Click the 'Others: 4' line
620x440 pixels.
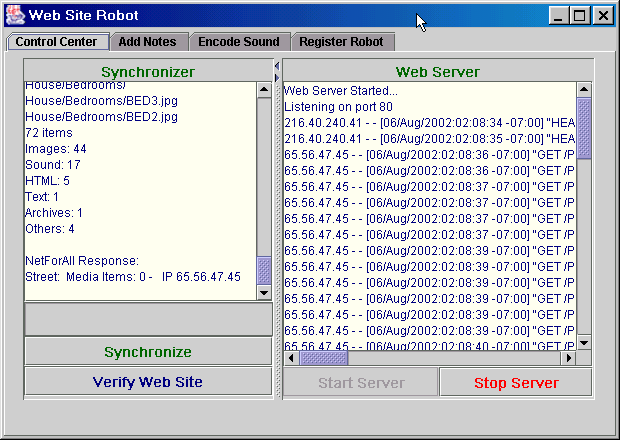click(49, 229)
